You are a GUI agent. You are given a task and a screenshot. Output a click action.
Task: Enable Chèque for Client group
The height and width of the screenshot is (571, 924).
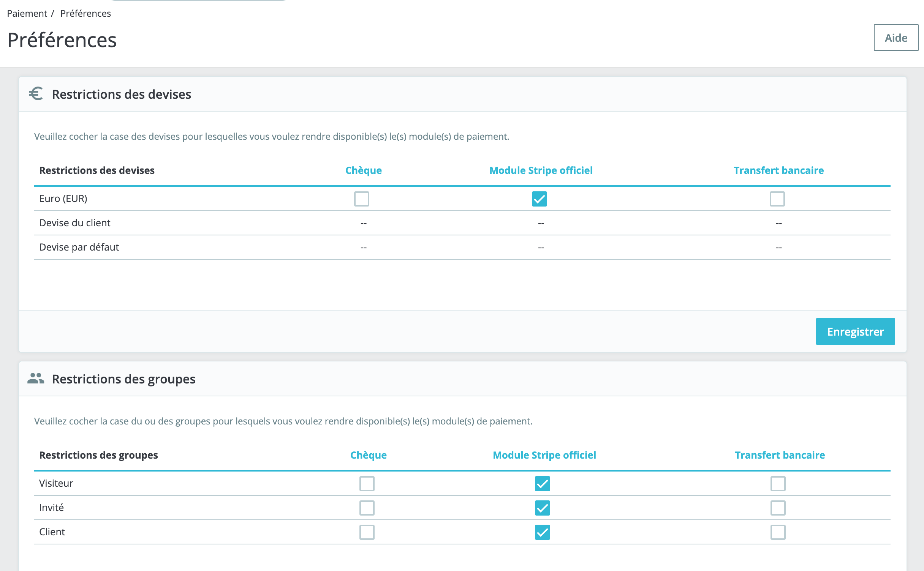point(367,532)
